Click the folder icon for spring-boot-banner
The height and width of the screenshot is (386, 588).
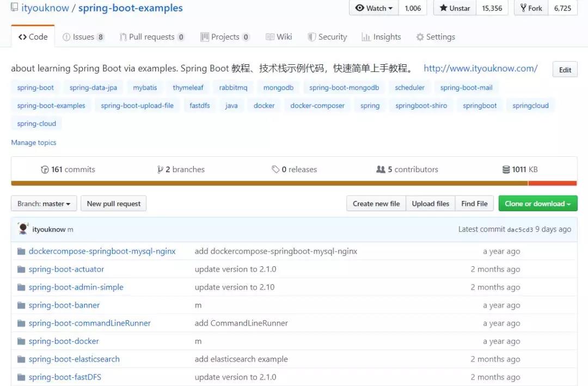(21, 305)
